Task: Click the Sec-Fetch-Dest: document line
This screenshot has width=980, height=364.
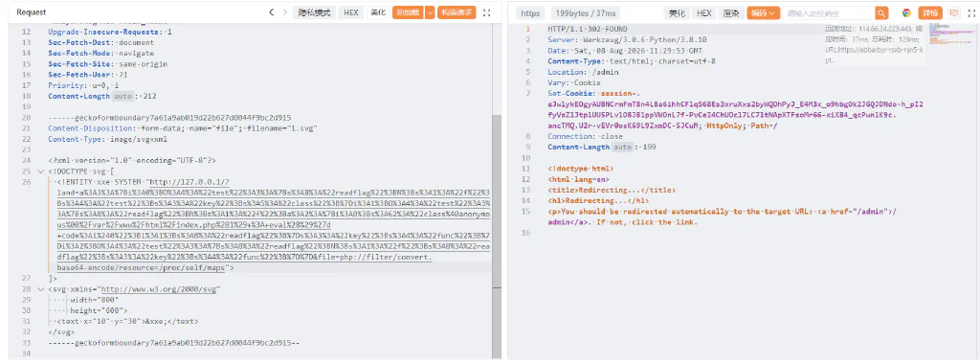Action: click(100, 42)
